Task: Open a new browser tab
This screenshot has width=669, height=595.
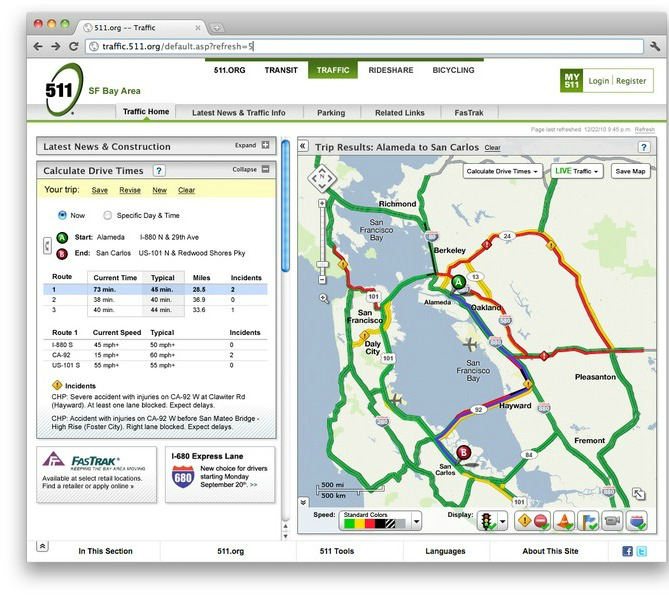Action: click(217, 28)
